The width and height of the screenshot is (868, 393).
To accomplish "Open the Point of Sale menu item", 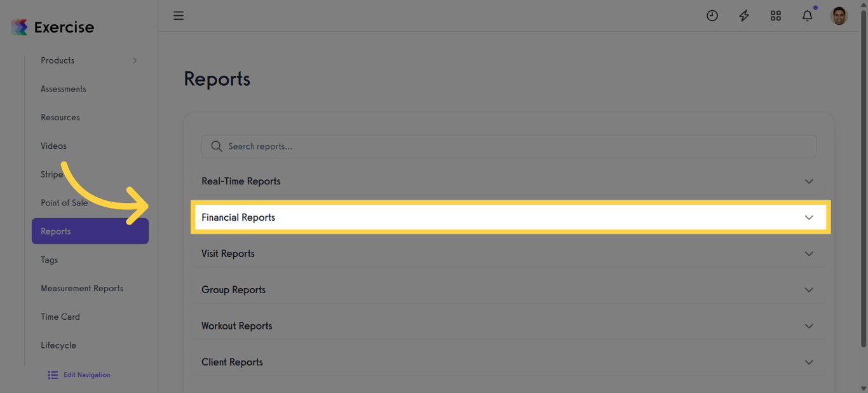I will (64, 202).
